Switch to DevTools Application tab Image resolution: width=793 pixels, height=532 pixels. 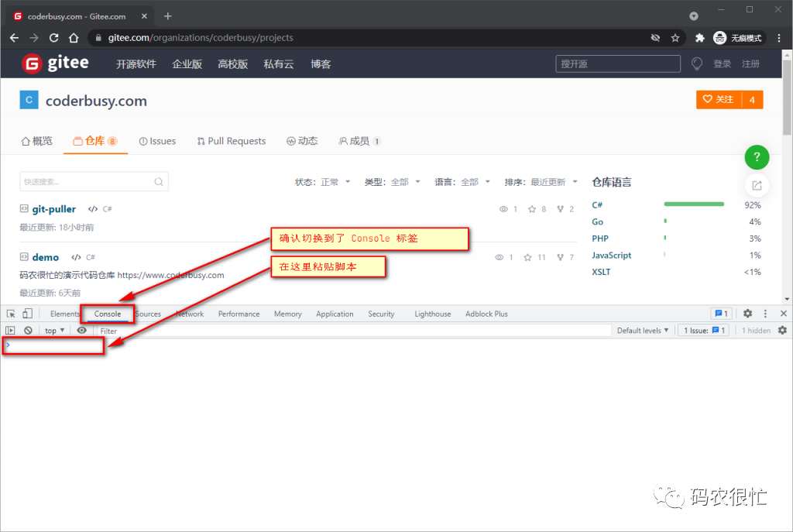[x=335, y=314]
